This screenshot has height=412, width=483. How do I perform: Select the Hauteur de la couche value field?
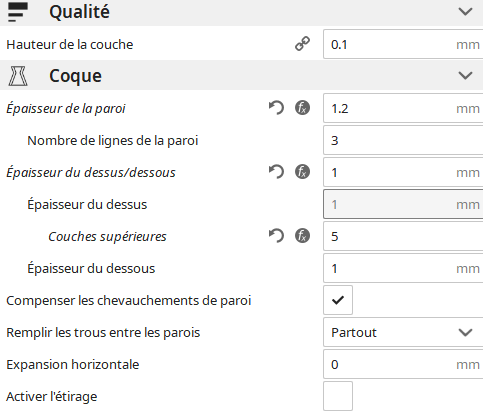(x=403, y=44)
